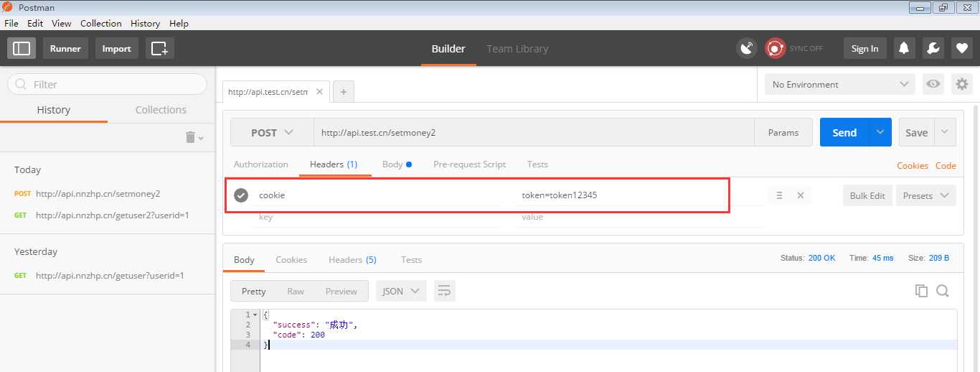This screenshot has height=372, width=980.
Task: Search within the response body
Action: click(943, 291)
